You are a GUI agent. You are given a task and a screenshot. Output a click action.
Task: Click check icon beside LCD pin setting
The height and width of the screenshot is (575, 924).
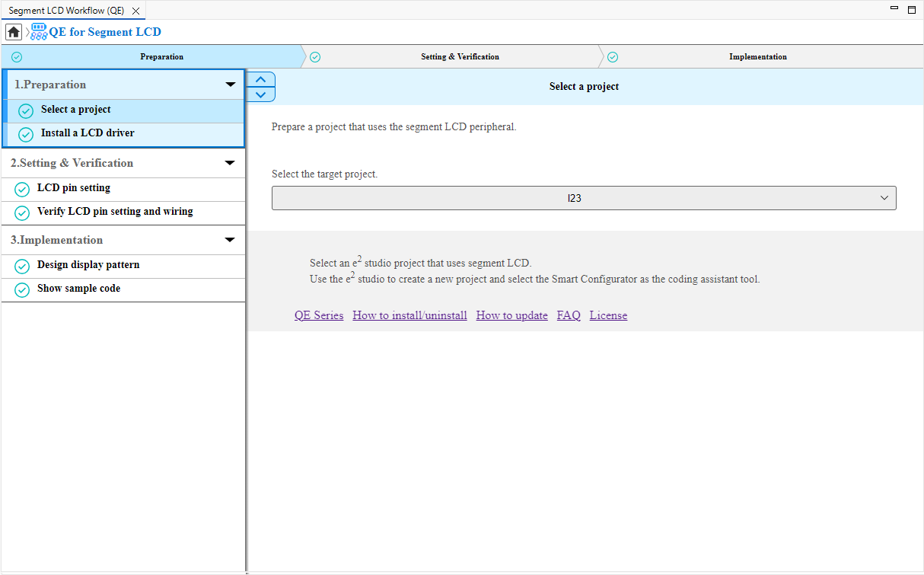click(22, 189)
